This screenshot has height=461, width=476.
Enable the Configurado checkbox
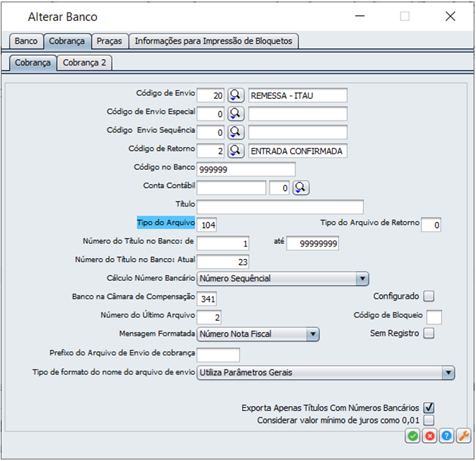(429, 296)
